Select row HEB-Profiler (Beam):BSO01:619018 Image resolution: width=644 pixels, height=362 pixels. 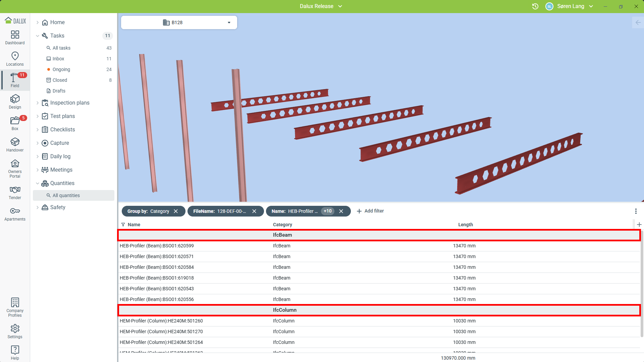tap(379, 278)
